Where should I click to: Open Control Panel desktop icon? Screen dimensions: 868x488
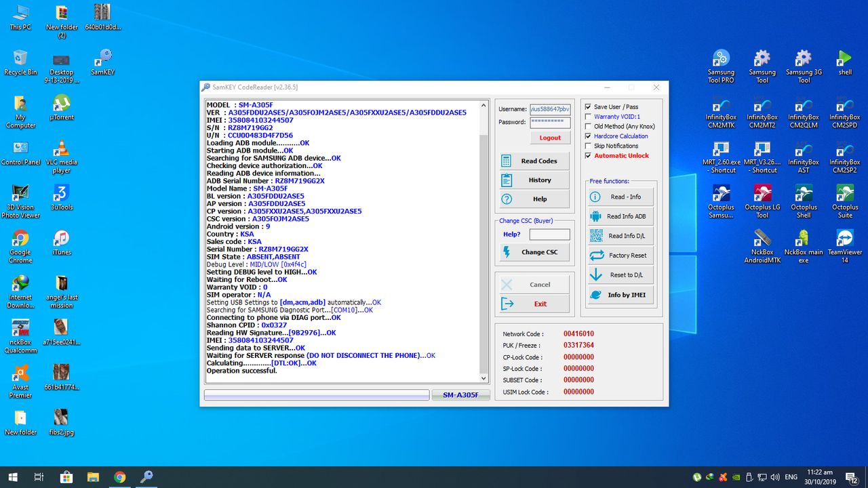click(x=20, y=152)
